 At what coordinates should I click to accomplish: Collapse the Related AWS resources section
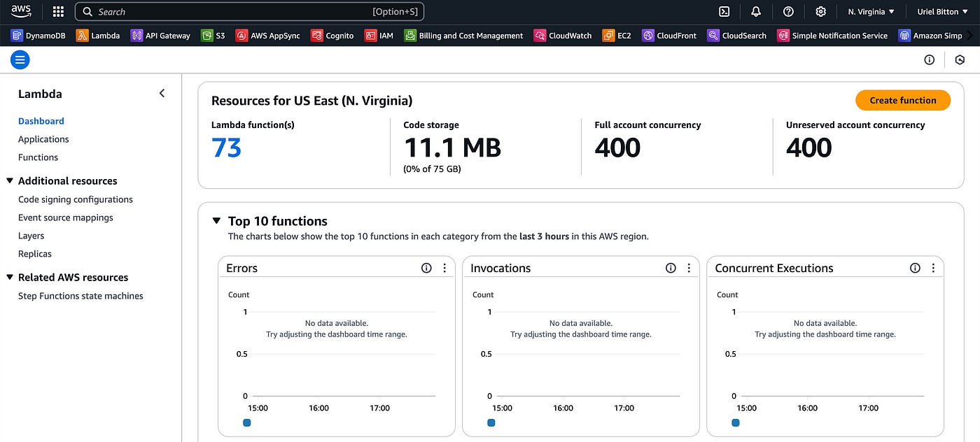point(10,277)
